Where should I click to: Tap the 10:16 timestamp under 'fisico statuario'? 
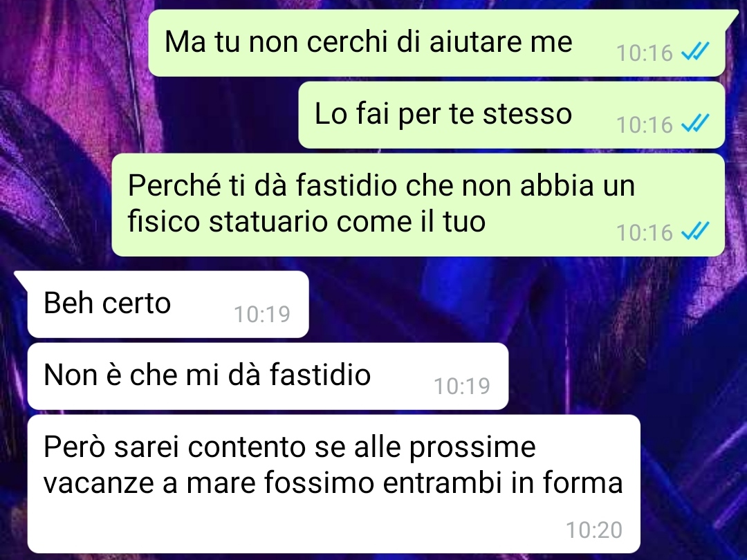pyautogui.click(x=644, y=233)
